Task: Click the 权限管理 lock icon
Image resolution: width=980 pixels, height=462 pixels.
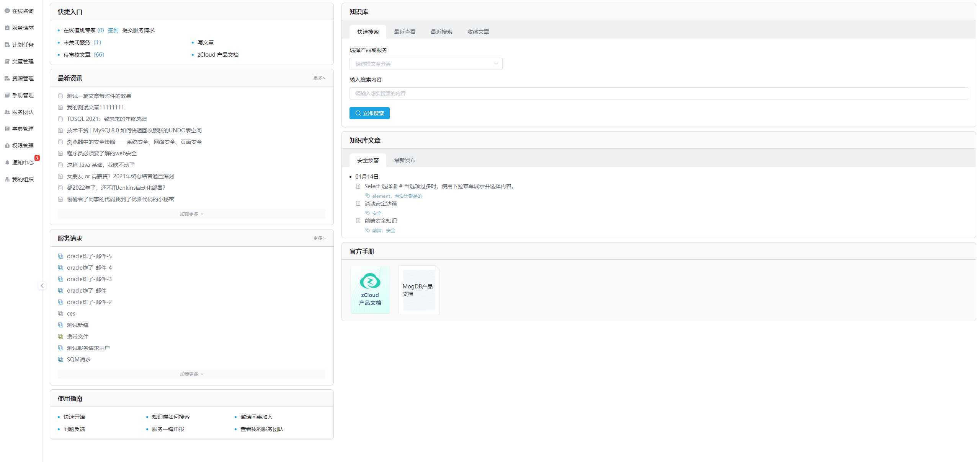Action: pos(7,146)
